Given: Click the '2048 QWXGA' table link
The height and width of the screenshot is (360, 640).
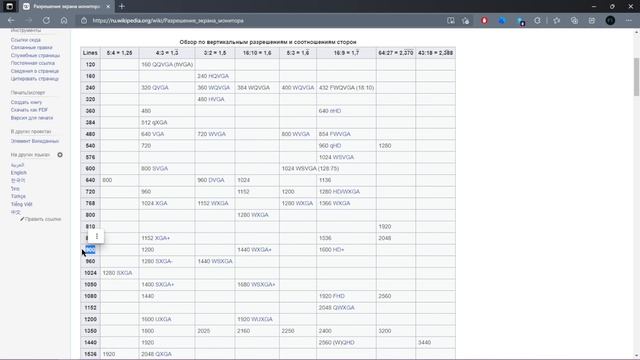Looking at the screenshot, I should pyautogui.click(x=337, y=308).
